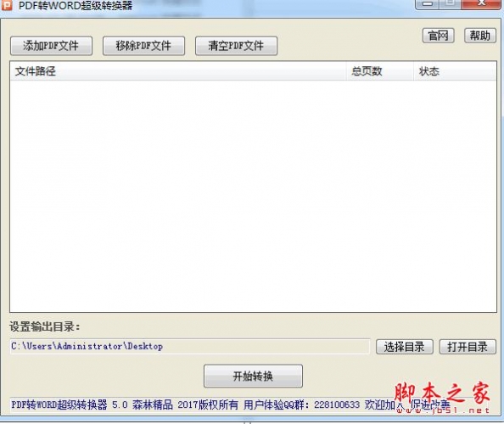Click the 清空PDF文件 button

tap(236, 46)
